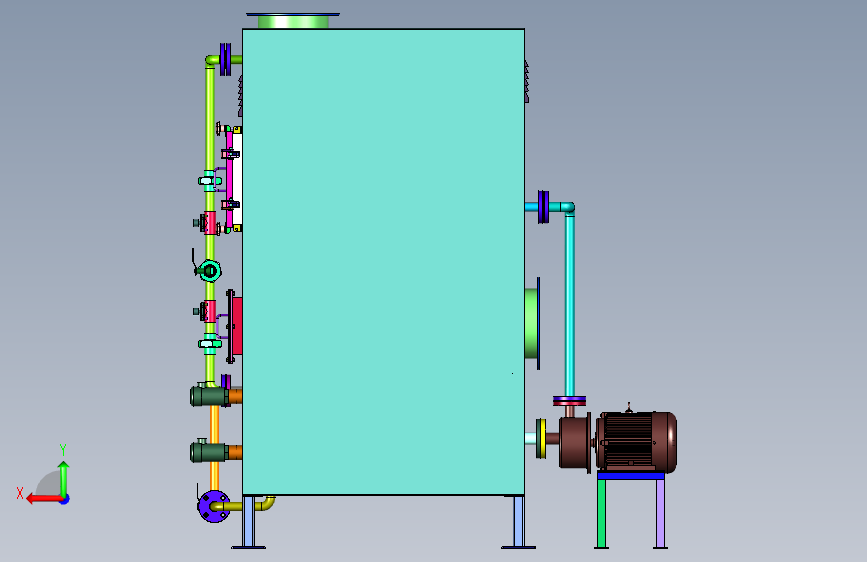Select the brown electric motor
This screenshot has height=562, width=867.
[636, 442]
